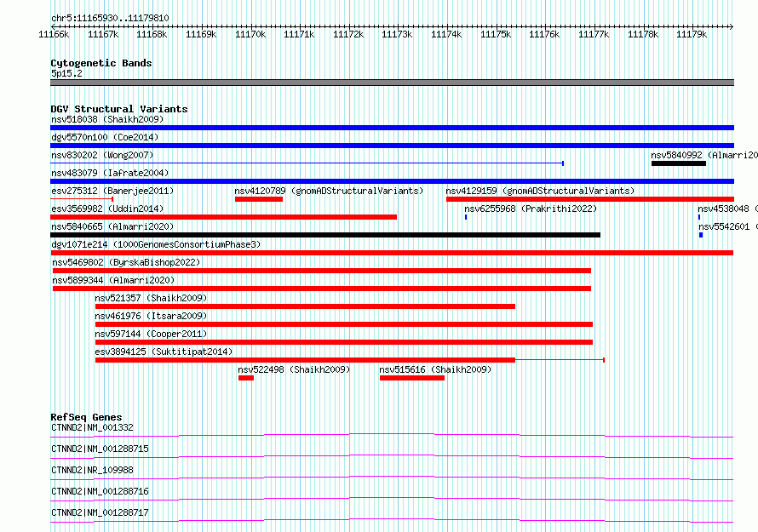Click the red bar under dgv1071e214
The image size is (758, 532).
point(392,253)
